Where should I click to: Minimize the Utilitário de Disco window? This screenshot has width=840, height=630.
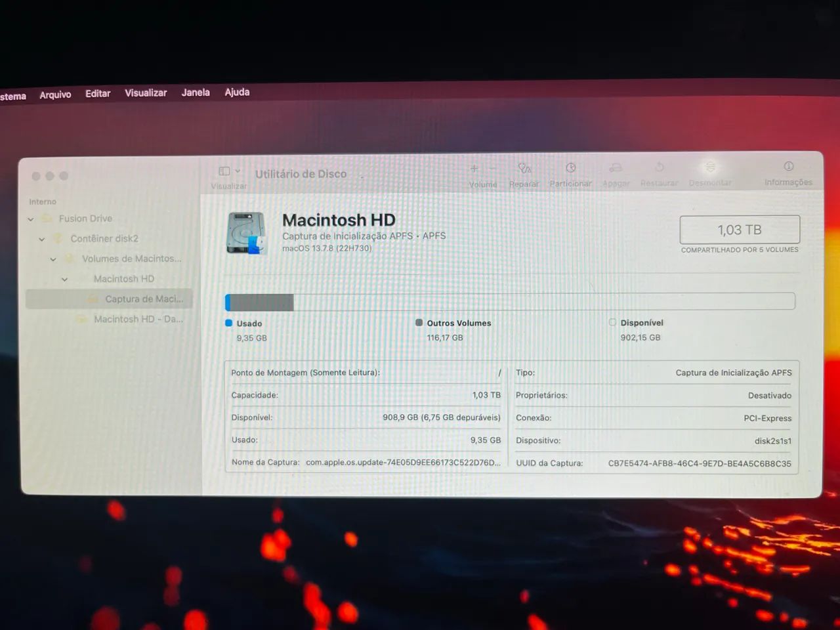50,176
